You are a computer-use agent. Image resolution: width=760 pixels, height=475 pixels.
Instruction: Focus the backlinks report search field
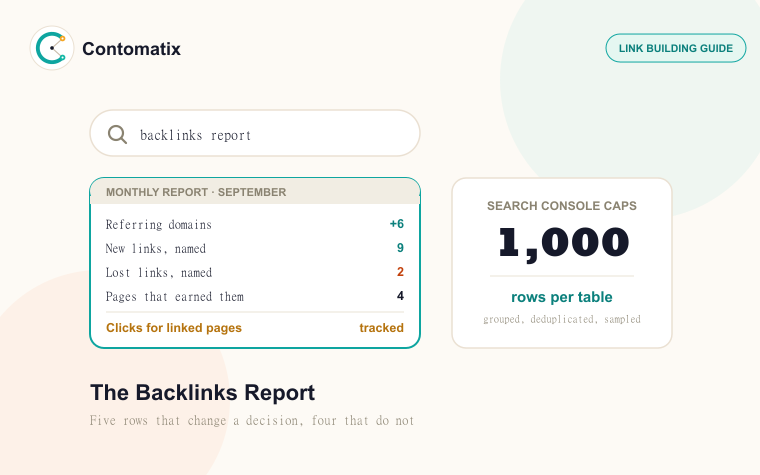click(x=255, y=133)
